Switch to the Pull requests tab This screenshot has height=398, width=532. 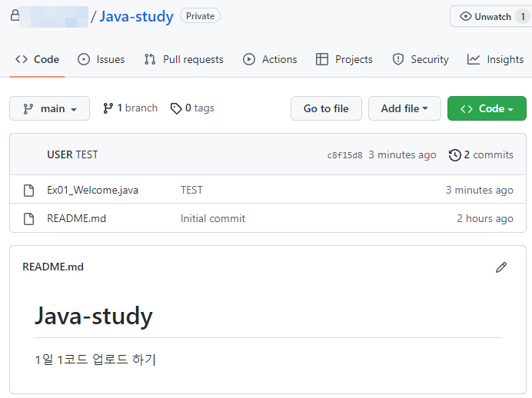(x=184, y=59)
